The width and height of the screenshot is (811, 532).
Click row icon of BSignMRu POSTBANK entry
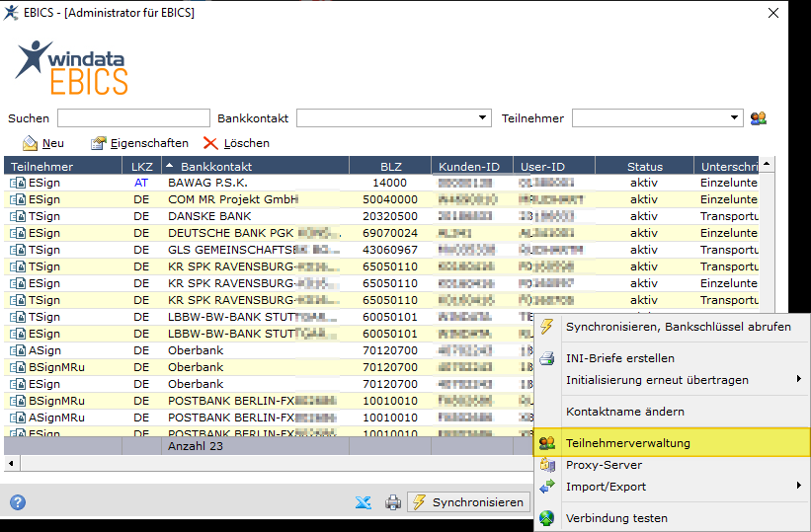pos(18,401)
